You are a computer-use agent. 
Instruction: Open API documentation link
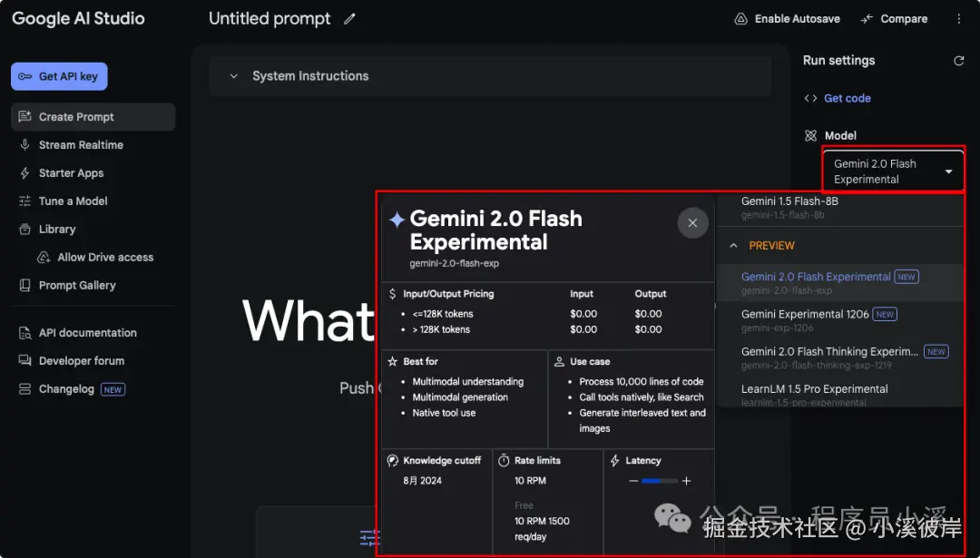pyautogui.click(x=93, y=333)
